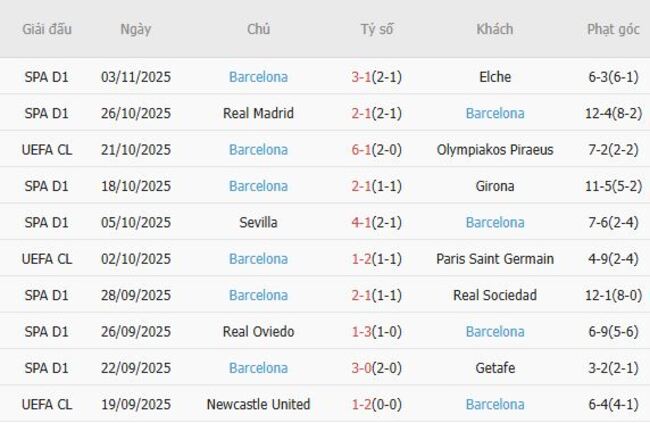
Task: Select the "Chủ" column header
Action: [258, 29]
